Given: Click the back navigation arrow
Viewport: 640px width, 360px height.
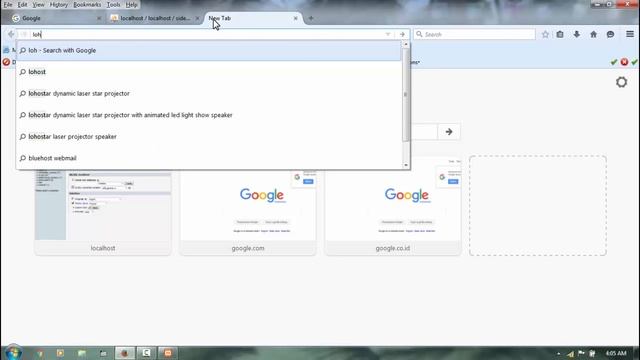Looking at the screenshot, I should coord(11,34).
